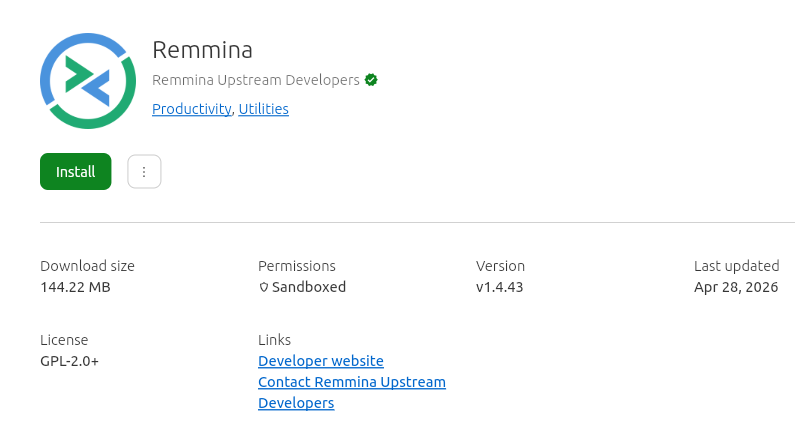The height and width of the screenshot is (422, 795).
Task: Click the Links section label
Action: pyautogui.click(x=274, y=340)
